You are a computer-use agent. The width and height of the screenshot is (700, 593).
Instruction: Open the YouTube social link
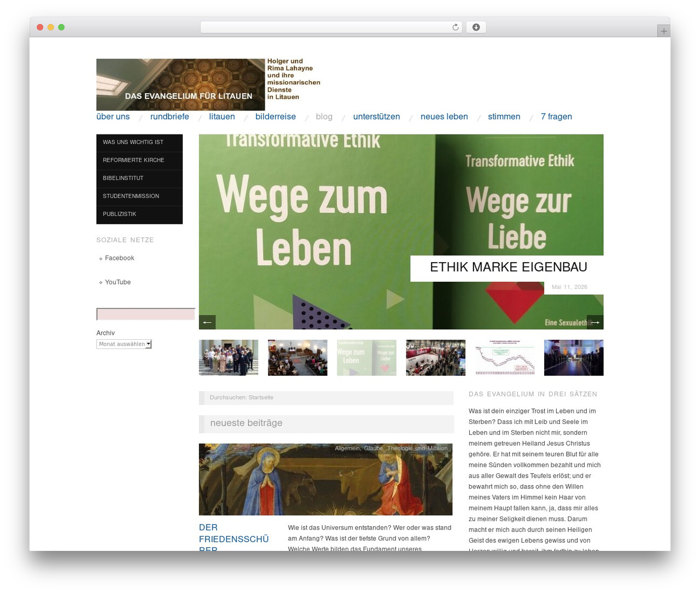point(118,282)
